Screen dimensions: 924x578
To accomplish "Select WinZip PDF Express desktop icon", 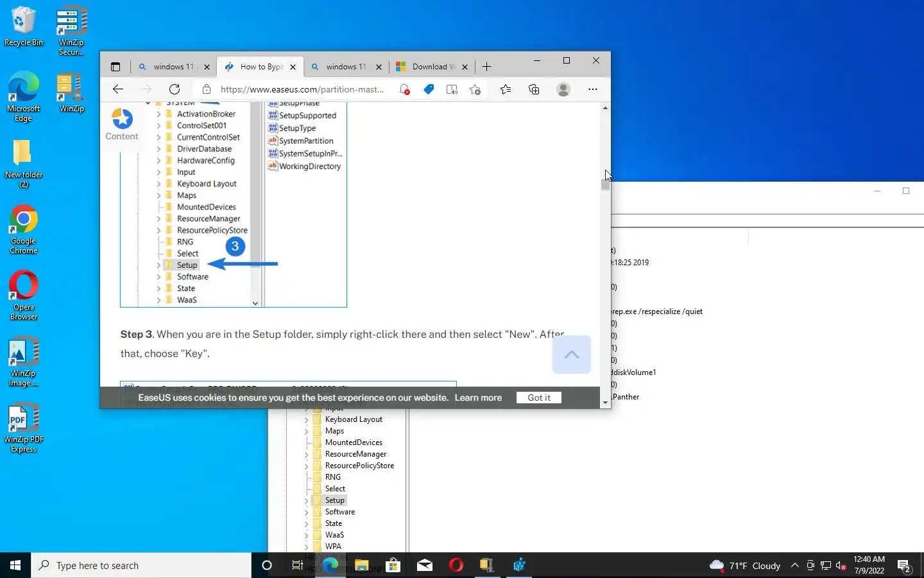I will point(24,428).
